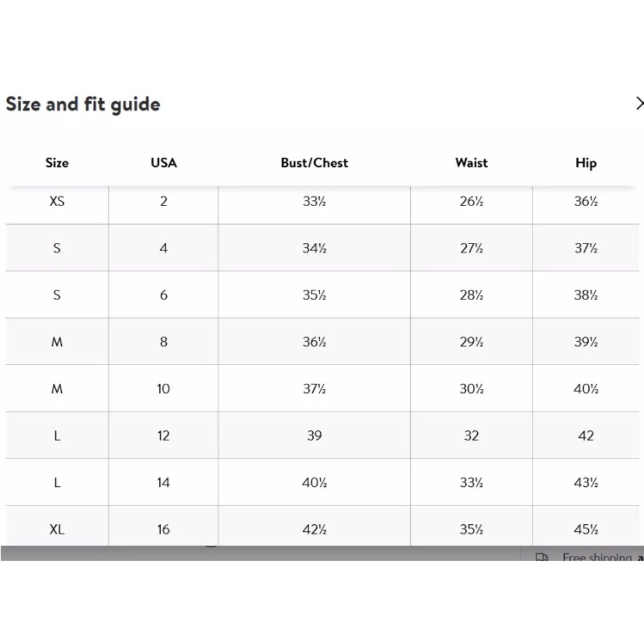The image size is (644, 644).
Task: Click the USA size 10 cell
Action: coord(164,388)
